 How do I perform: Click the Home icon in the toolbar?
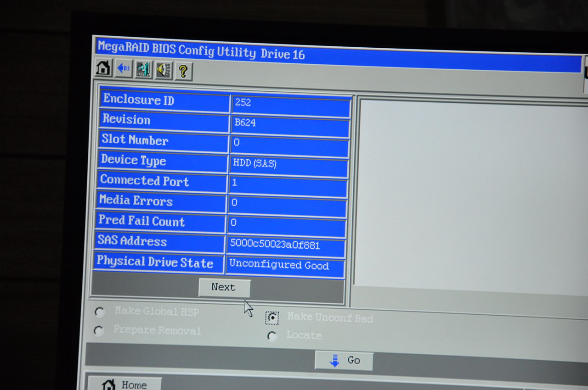(x=103, y=68)
